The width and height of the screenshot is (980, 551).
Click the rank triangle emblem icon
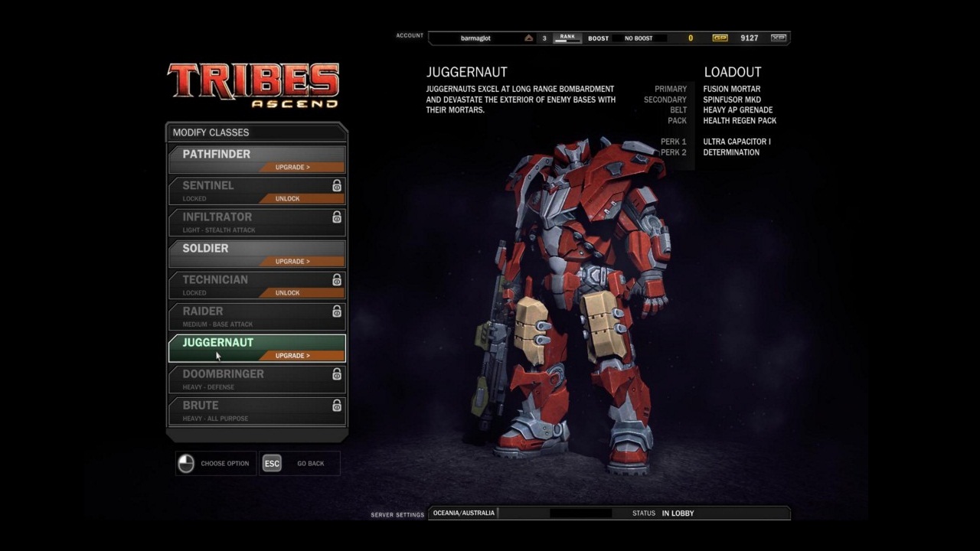pyautogui.click(x=528, y=37)
